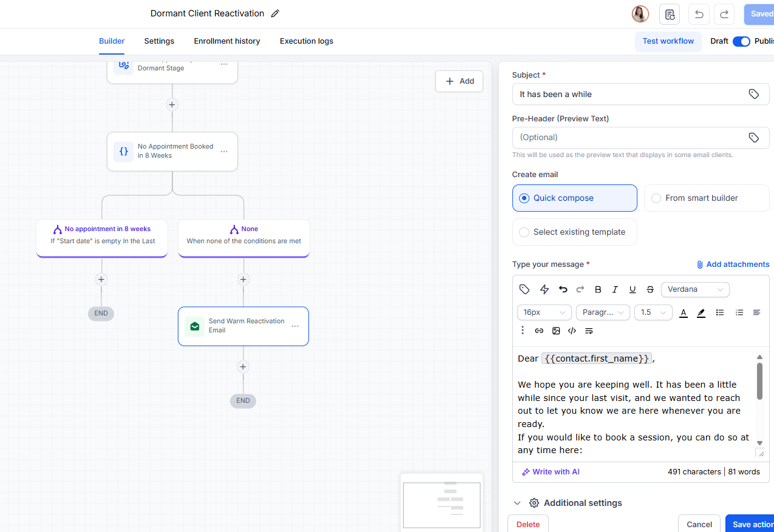
Task: Click the Add attachments link
Action: click(x=733, y=264)
